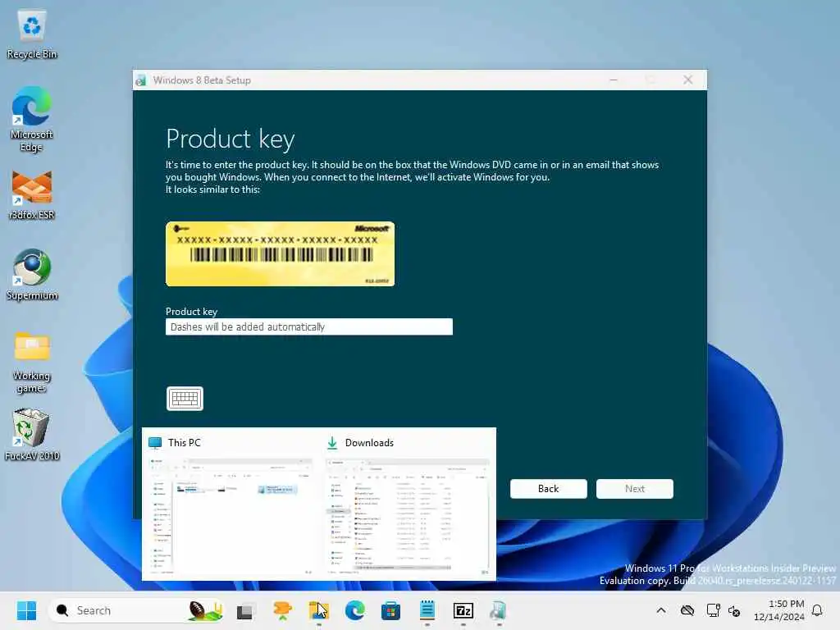Viewport: 840px width, 630px height.
Task: Open the orange pinned app after Task View
Action: [x=282, y=610]
